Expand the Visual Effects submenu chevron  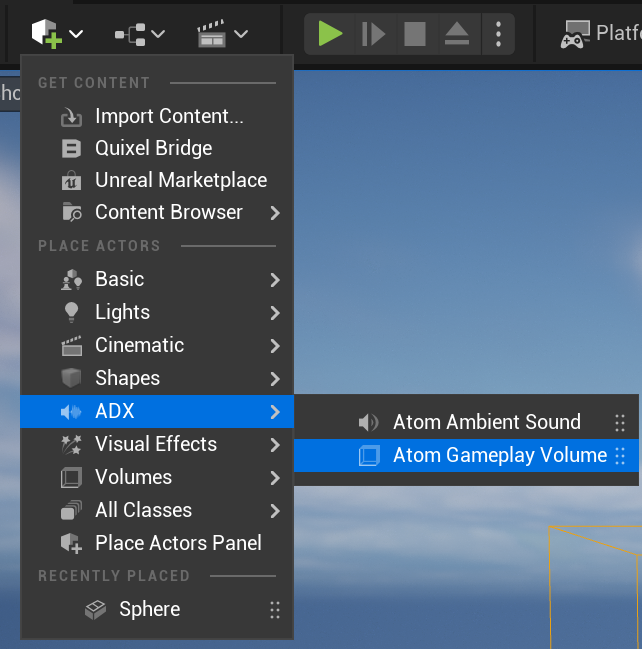(x=275, y=445)
